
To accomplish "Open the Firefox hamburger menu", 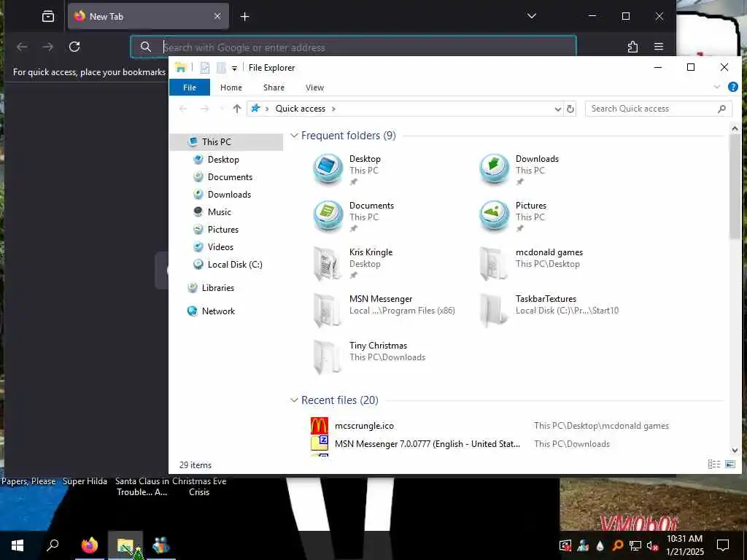I will pos(659,47).
